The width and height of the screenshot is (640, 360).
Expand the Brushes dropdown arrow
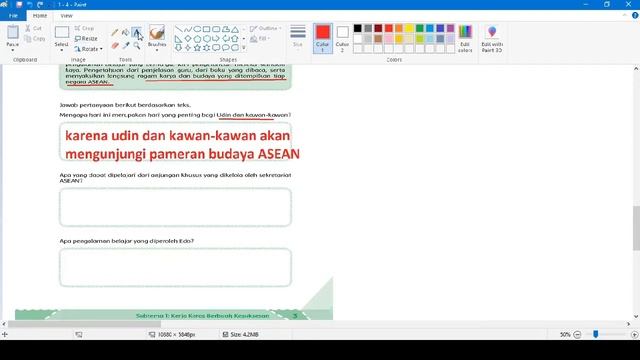click(x=157, y=50)
